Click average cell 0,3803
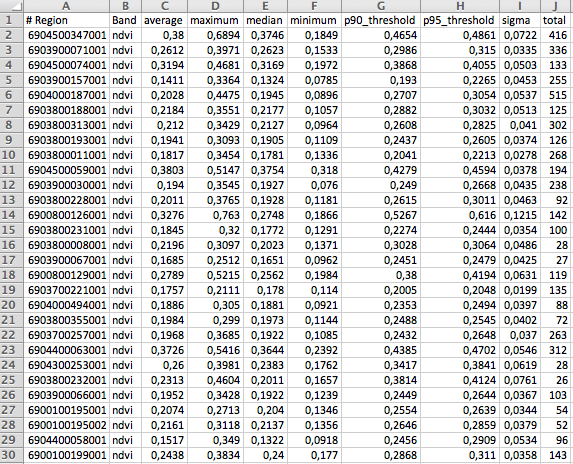 pyautogui.click(x=164, y=170)
